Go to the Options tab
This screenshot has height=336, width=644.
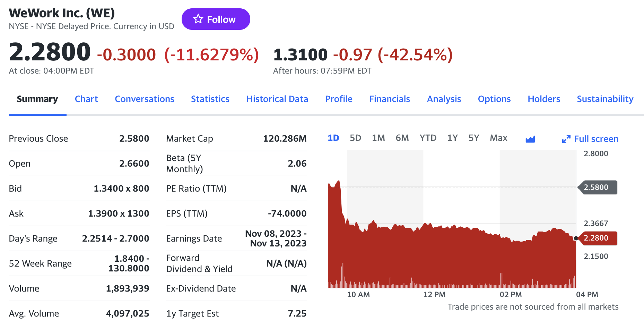tap(494, 99)
